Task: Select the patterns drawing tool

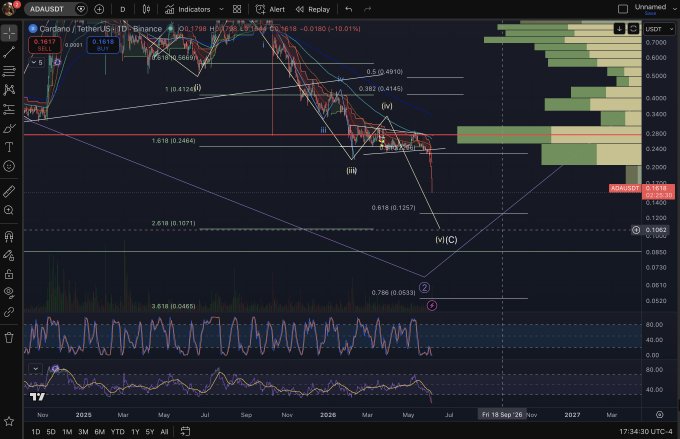Action: point(9,90)
